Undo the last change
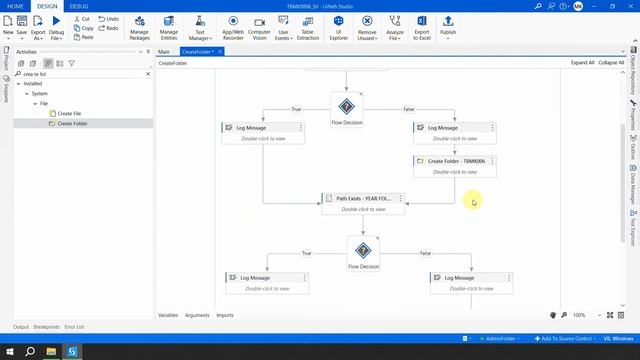This screenshot has height=360, width=640. tap(109, 19)
